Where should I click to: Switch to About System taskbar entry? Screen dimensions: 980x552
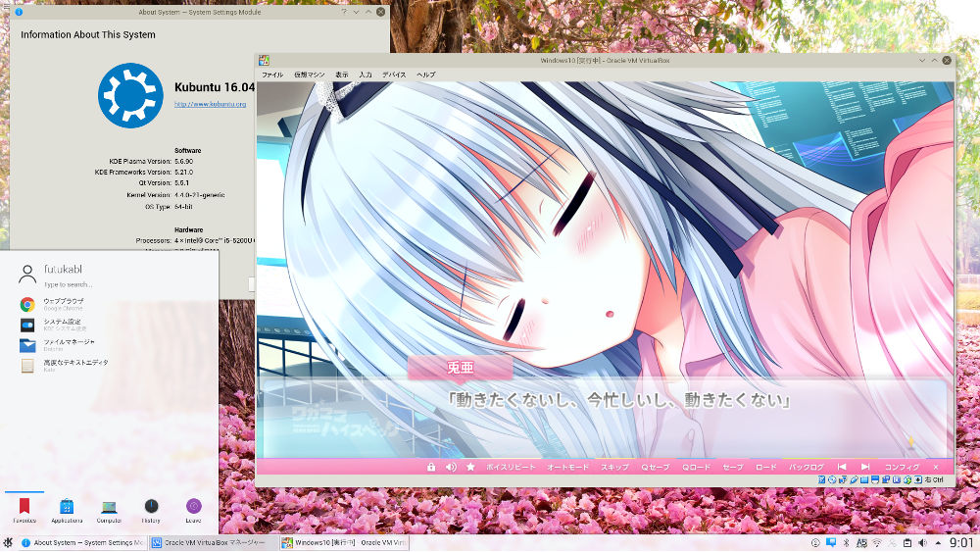pyautogui.click(x=82, y=542)
